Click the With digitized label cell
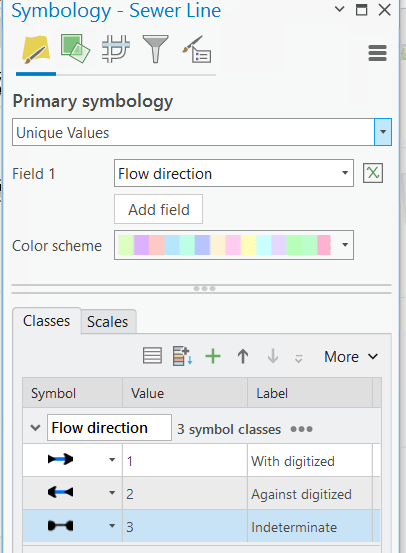406x553 pixels. (x=310, y=460)
